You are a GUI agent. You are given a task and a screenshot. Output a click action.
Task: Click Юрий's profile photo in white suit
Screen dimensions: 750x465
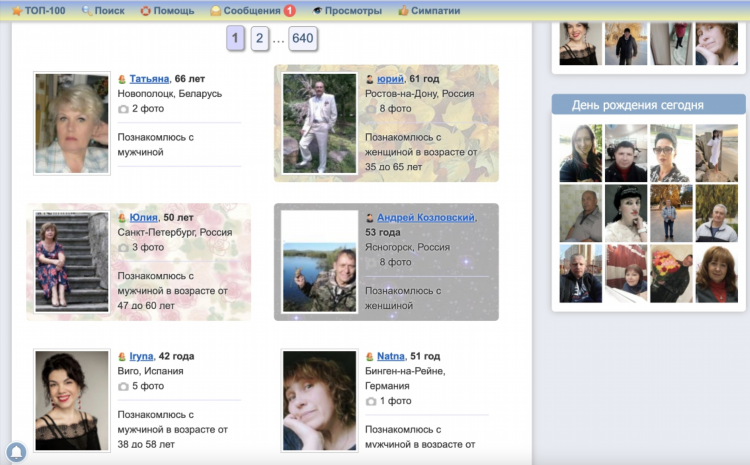click(x=320, y=123)
